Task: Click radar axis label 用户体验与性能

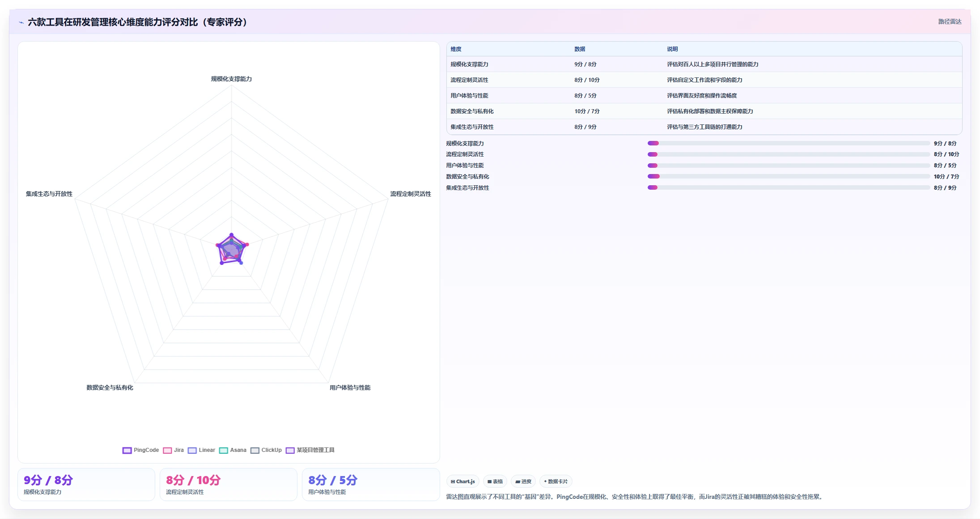Action: tap(350, 387)
